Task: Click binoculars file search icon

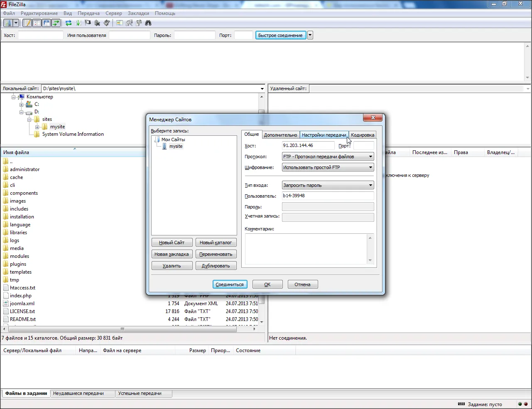Action: click(148, 23)
